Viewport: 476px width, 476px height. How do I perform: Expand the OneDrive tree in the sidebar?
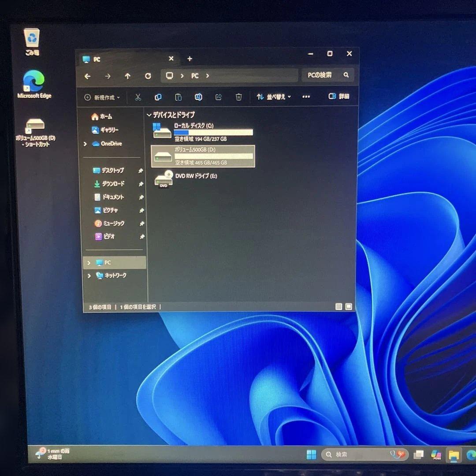pos(85,144)
